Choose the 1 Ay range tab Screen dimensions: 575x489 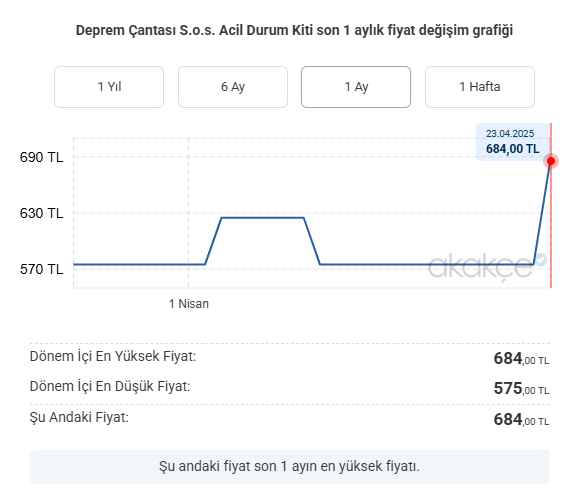356,87
